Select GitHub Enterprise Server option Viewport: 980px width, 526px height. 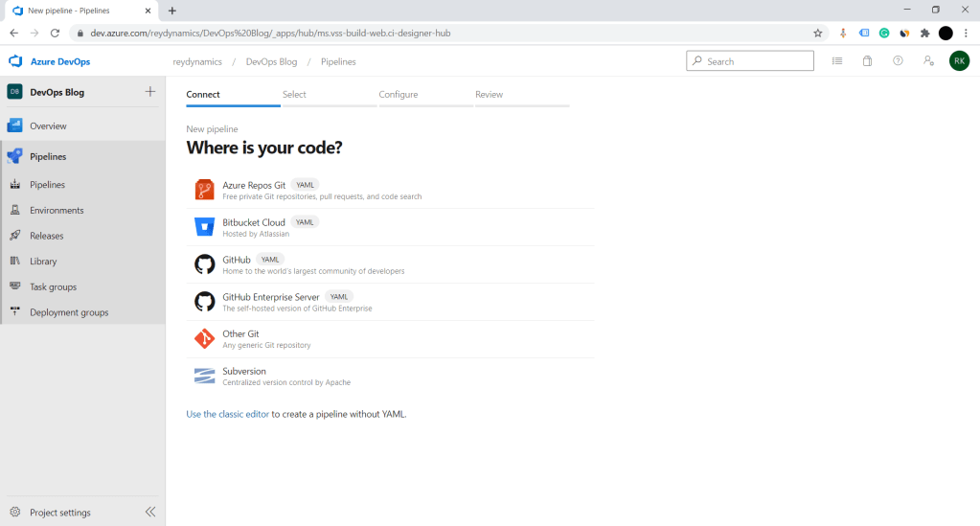tap(270, 297)
